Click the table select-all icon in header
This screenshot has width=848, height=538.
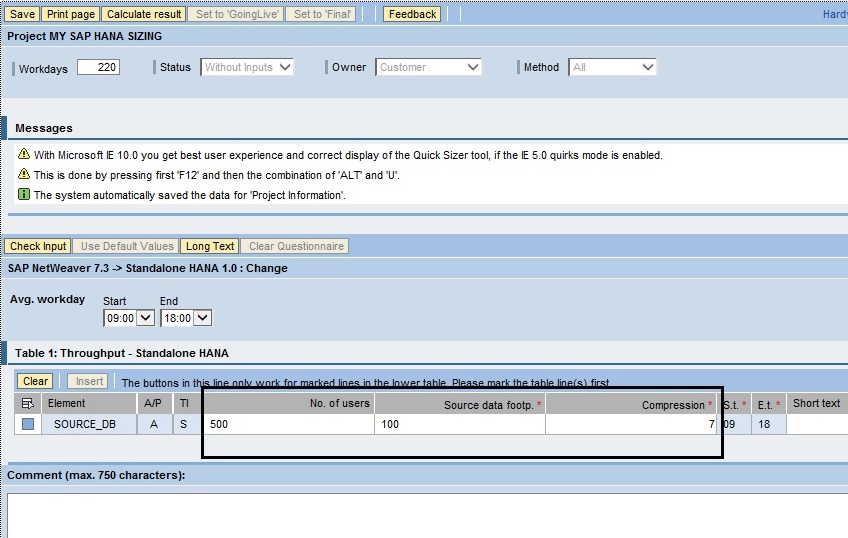[28, 403]
